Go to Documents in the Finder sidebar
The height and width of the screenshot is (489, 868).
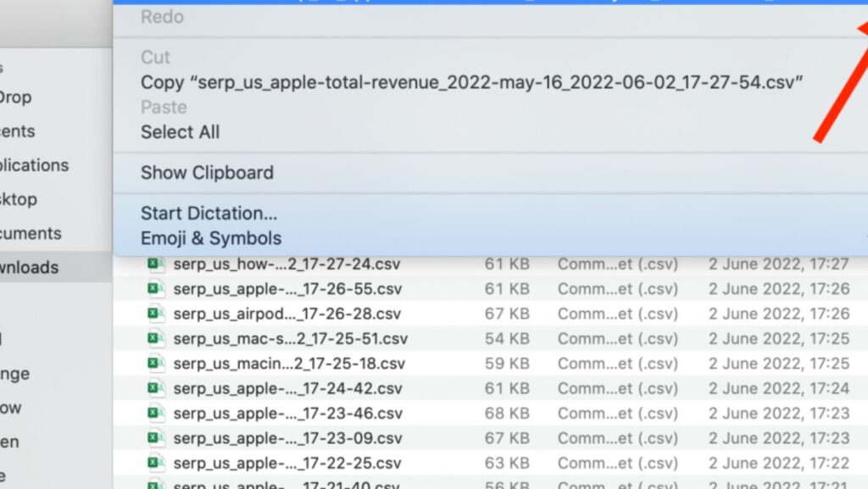coord(31,233)
